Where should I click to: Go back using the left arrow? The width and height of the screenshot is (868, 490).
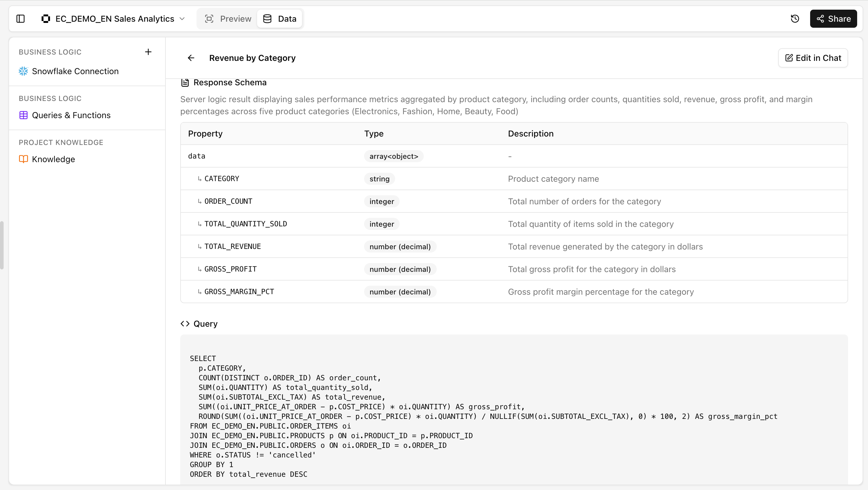coord(191,58)
